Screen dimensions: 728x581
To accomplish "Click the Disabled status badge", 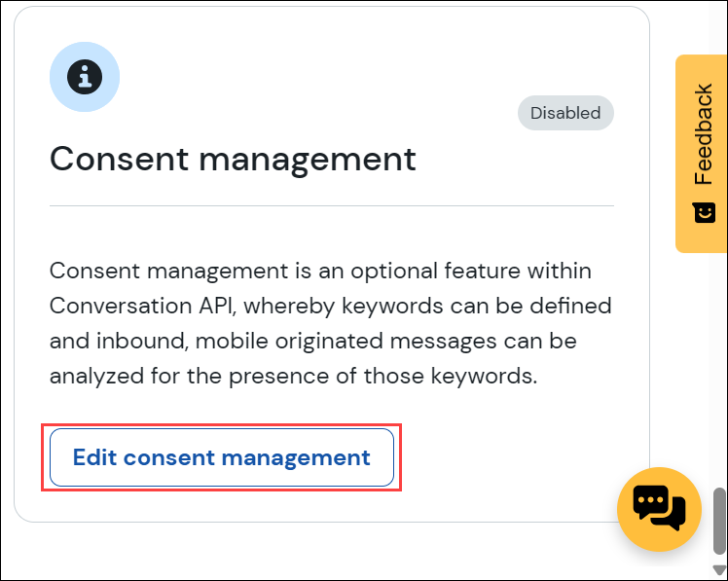I will tap(565, 113).
